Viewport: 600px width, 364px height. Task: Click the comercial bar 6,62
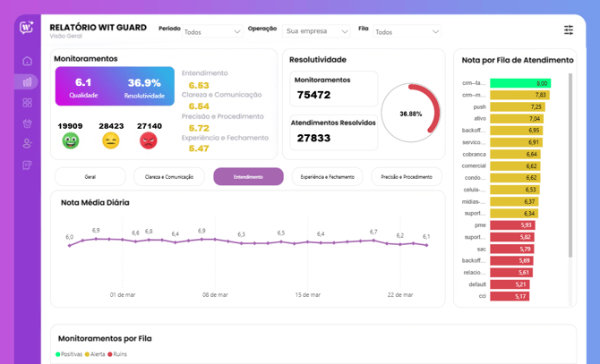(516, 166)
